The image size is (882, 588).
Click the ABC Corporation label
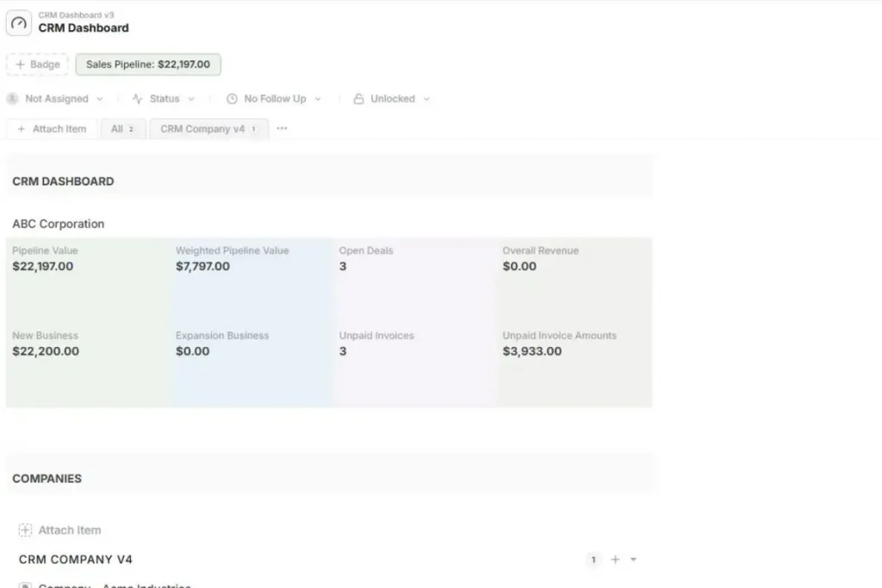(x=59, y=224)
